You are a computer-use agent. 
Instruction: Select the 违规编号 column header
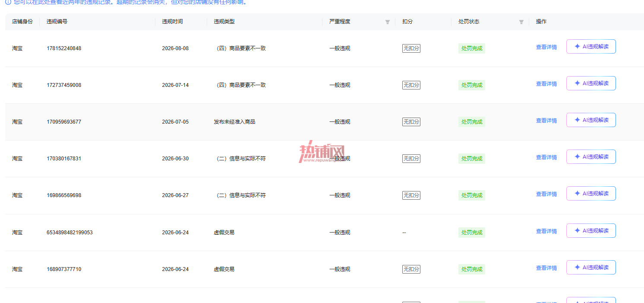pos(57,22)
